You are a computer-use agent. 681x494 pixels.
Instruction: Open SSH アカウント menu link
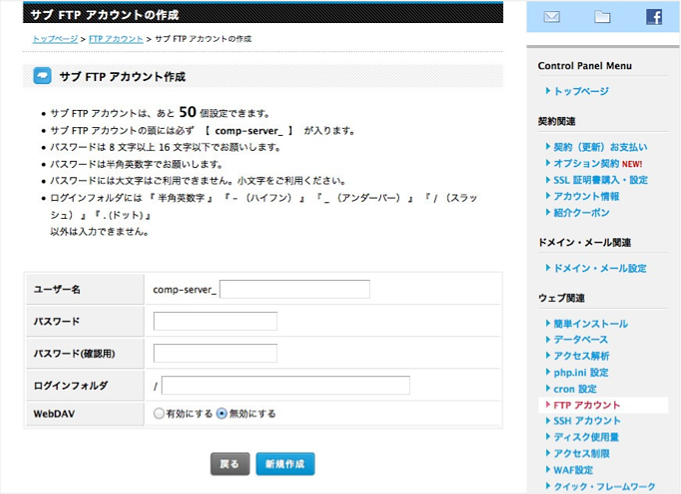pos(587,421)
